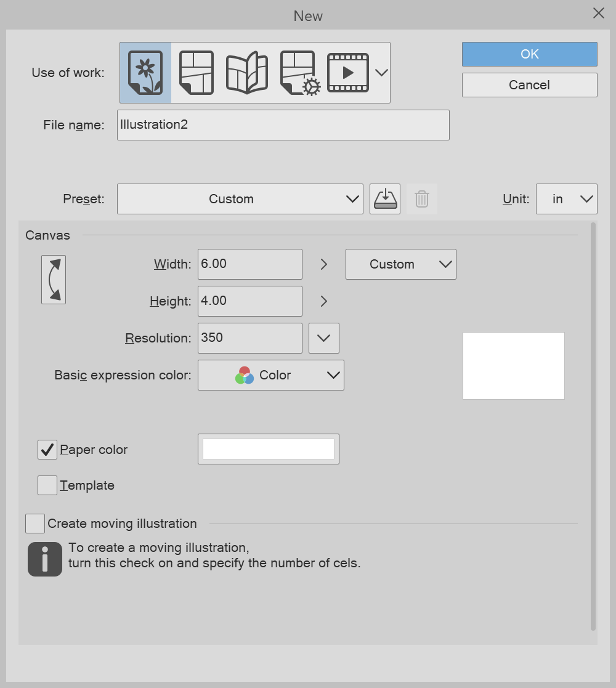Swap width and height with rotate icon
The image size is (616, 688).
(x=54, y=280)
